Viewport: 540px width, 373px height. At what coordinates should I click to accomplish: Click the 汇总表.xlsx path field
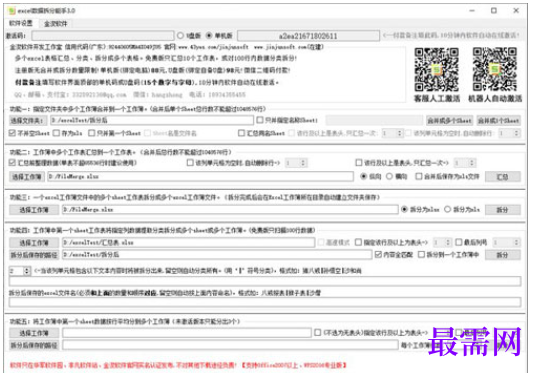[x=188, y=243]
